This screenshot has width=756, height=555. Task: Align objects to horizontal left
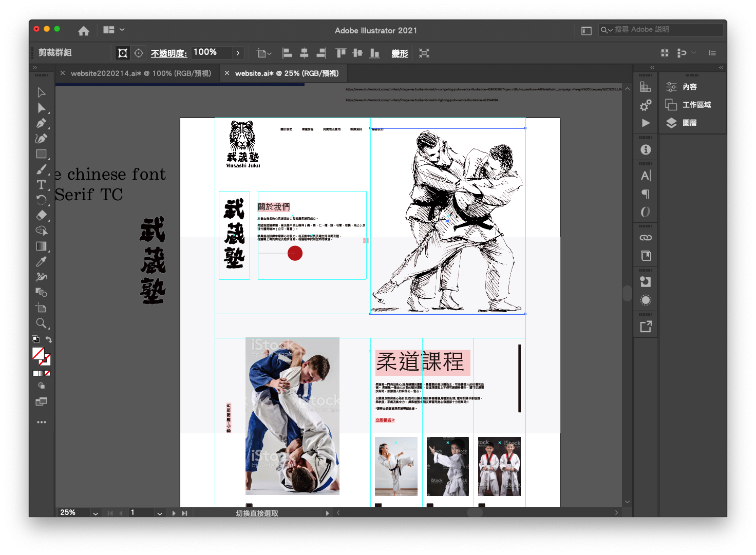(287, 53)
